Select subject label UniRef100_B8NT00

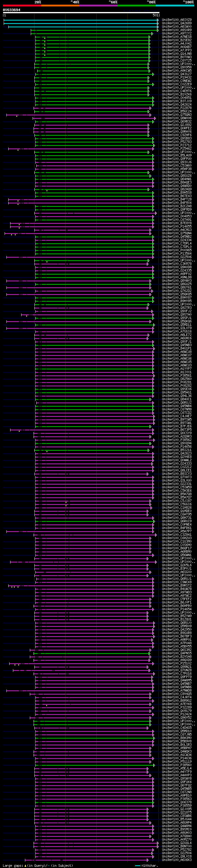177,846
